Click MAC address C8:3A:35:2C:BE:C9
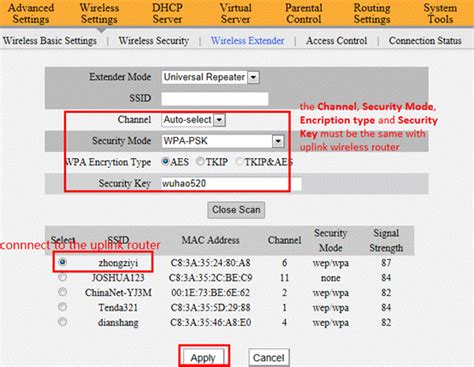Viewport: 474px width, 367px height. (x=210, y=278)
